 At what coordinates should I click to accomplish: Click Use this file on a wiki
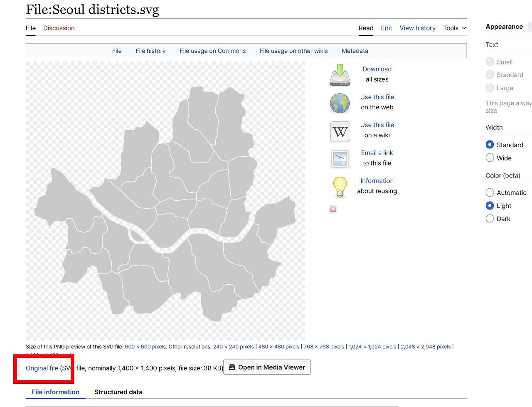[x=377, y=125]
